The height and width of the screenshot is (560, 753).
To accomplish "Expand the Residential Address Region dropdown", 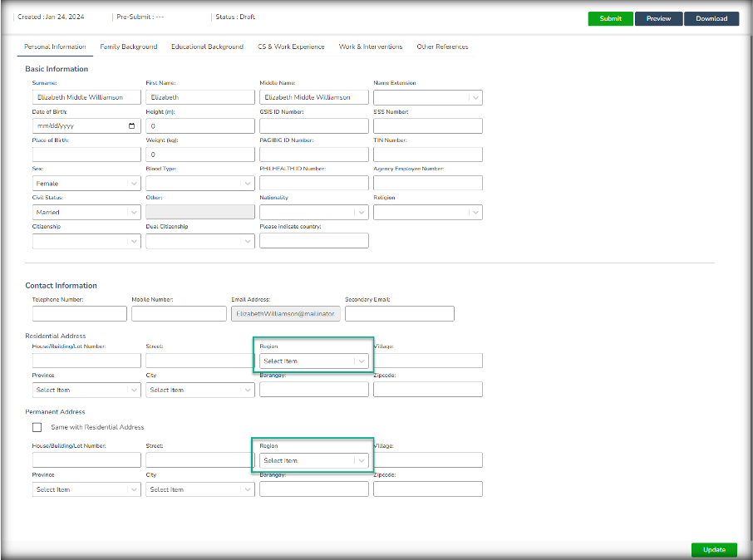I will 313,361.
